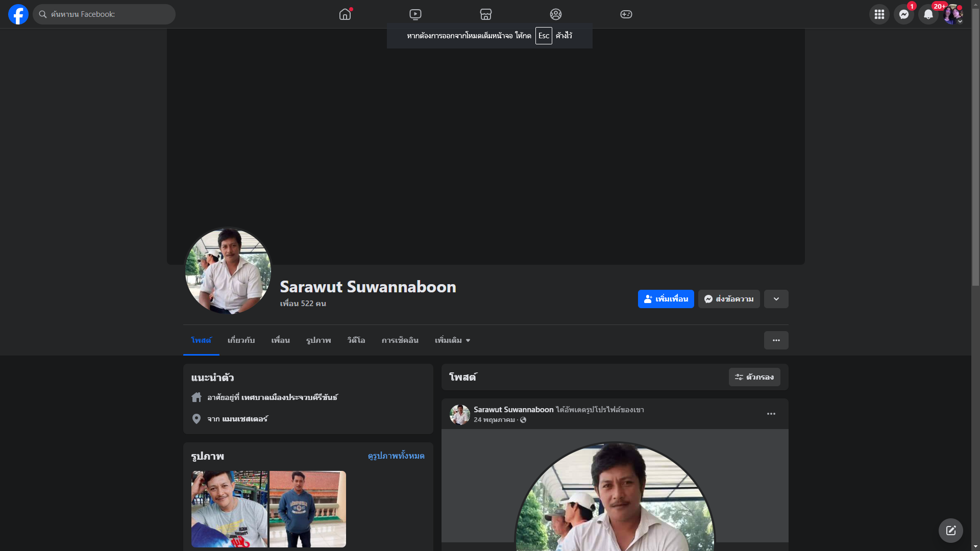The height and width of the screenshot is (551, 980).
Task: Open the Gaming icon
Action: (626, 14)
